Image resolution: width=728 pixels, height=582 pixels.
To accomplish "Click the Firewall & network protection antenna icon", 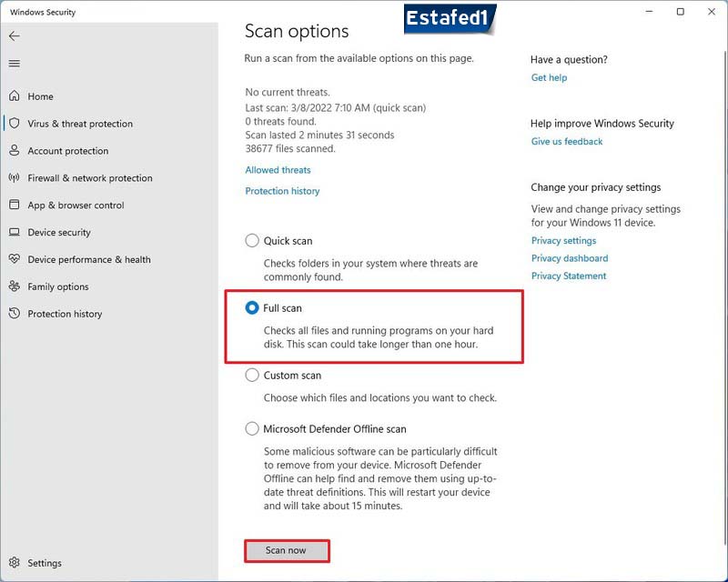I will [15, 177].
